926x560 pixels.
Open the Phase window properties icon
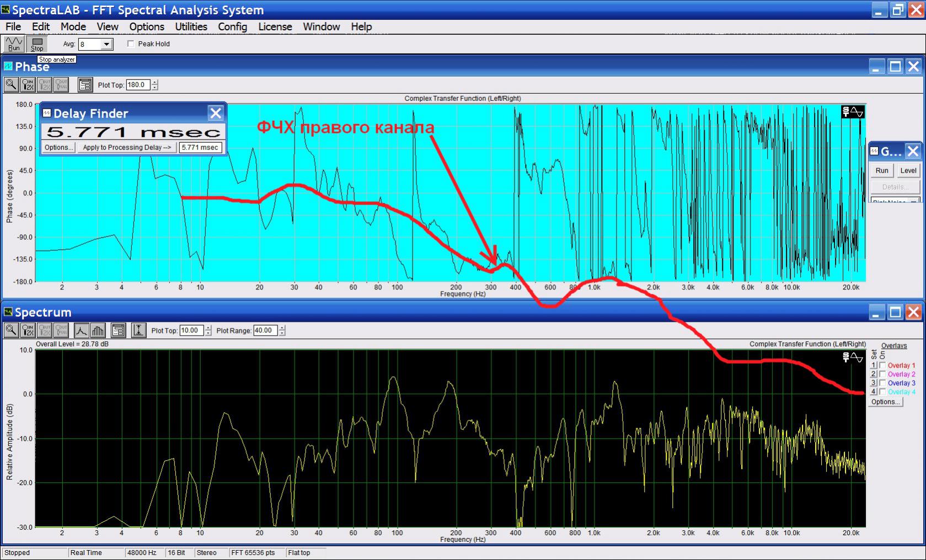click(85, 84)
